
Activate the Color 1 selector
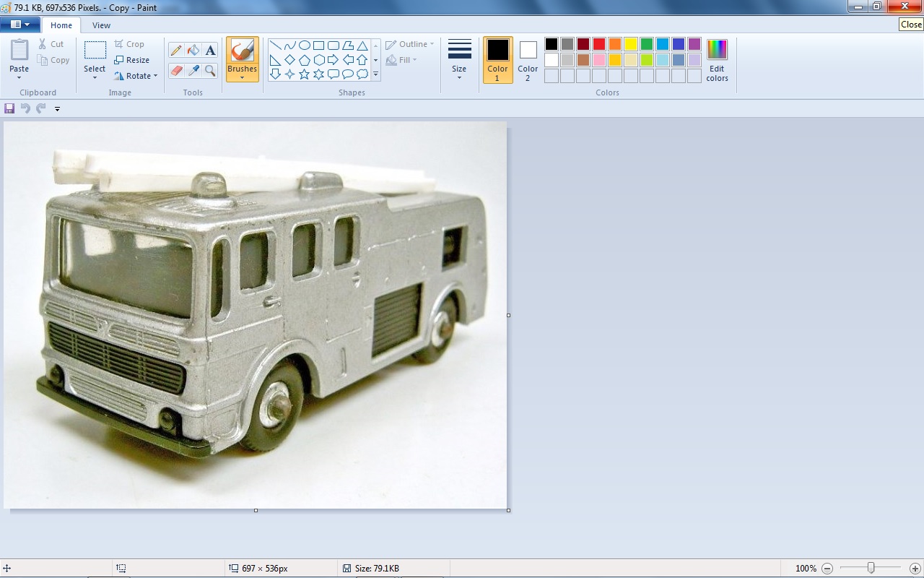click(497, 59)
